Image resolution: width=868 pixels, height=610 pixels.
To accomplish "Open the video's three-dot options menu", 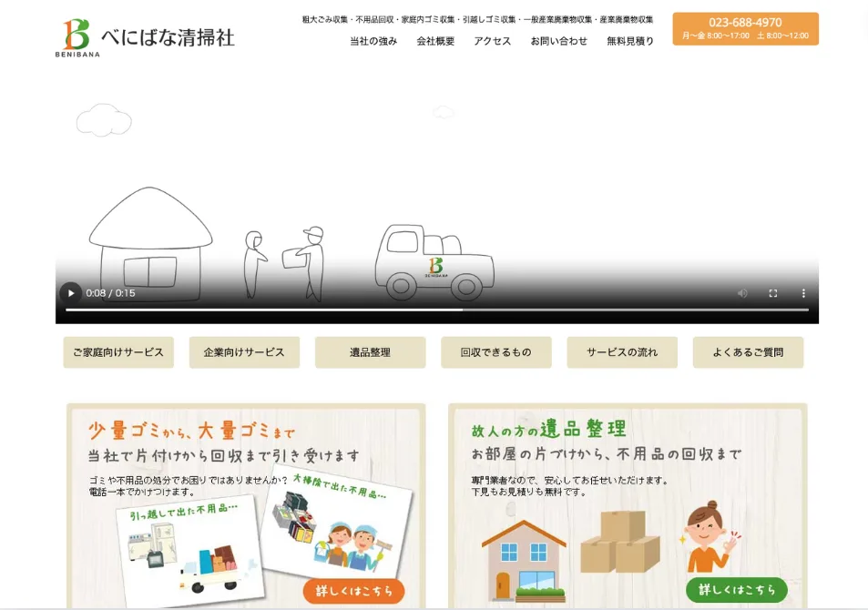I will (x=803, y=293).
